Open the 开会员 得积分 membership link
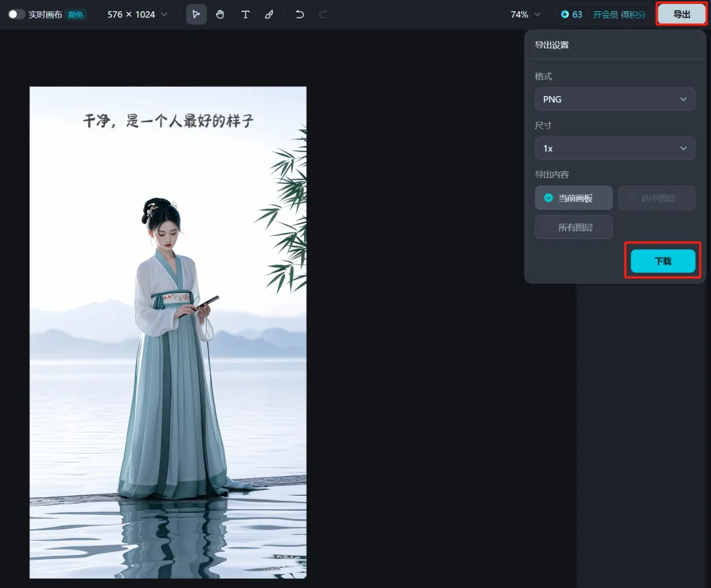Screen dimensions: 711x588 tap(619, 14)
